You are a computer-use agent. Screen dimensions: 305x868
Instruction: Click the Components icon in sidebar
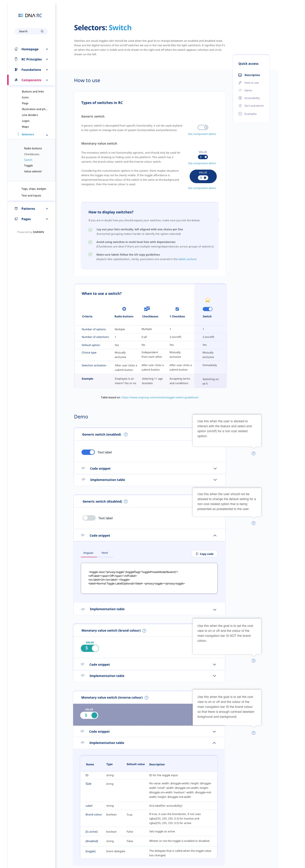pos(16,80)
